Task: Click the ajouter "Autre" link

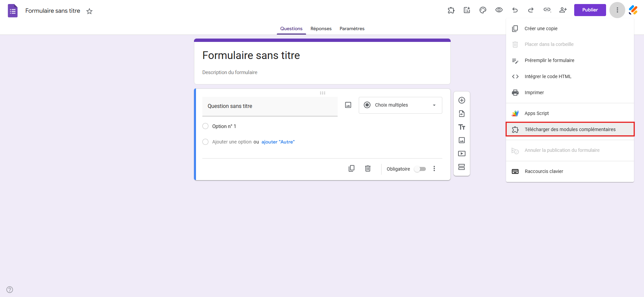Action: point(278,142)
